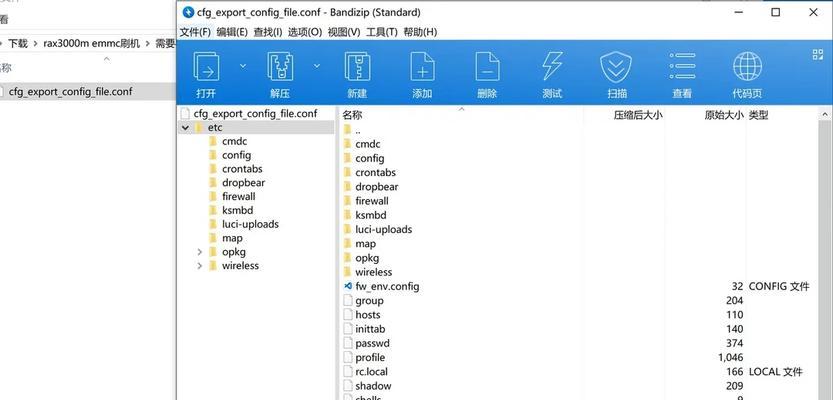This screenshot has width=833, height=400.
Task: Select map folder in left tree
Action: click(x=232, y=238)
